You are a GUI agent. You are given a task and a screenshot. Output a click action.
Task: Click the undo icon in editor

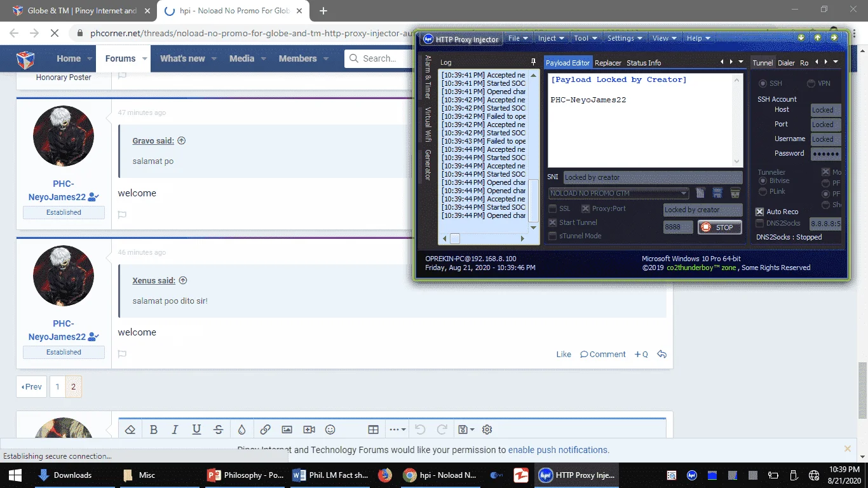420,430
